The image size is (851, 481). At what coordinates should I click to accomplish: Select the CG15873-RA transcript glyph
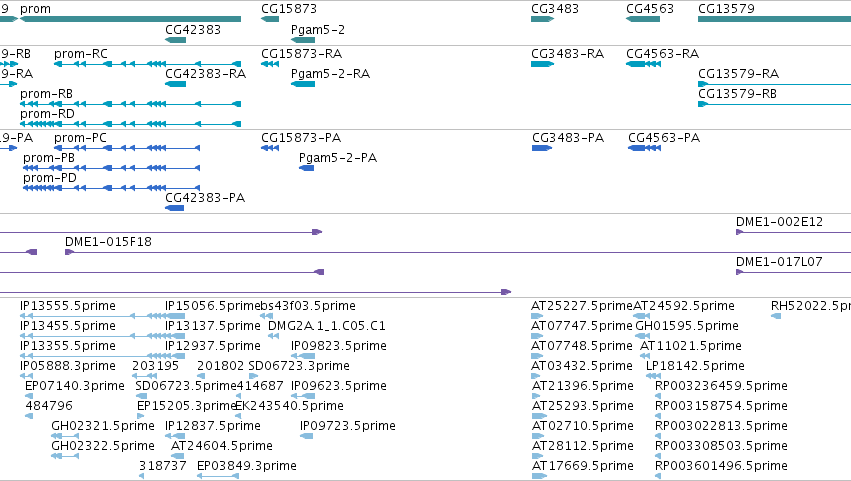point(270,64)
